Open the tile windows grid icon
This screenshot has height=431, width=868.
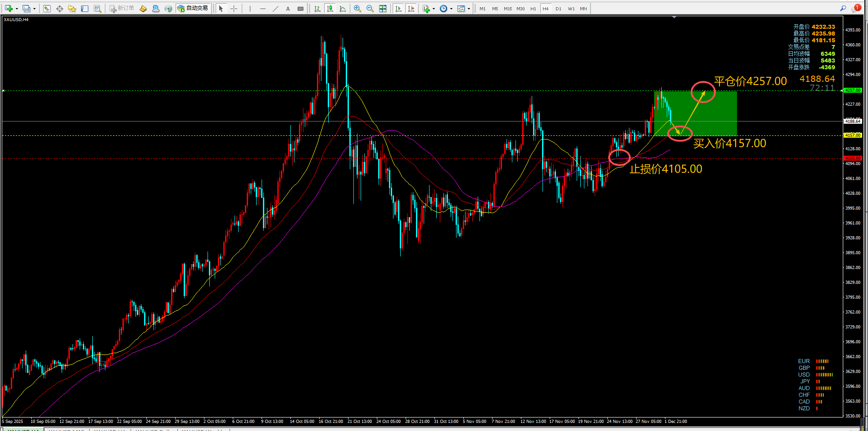(383, 9)
